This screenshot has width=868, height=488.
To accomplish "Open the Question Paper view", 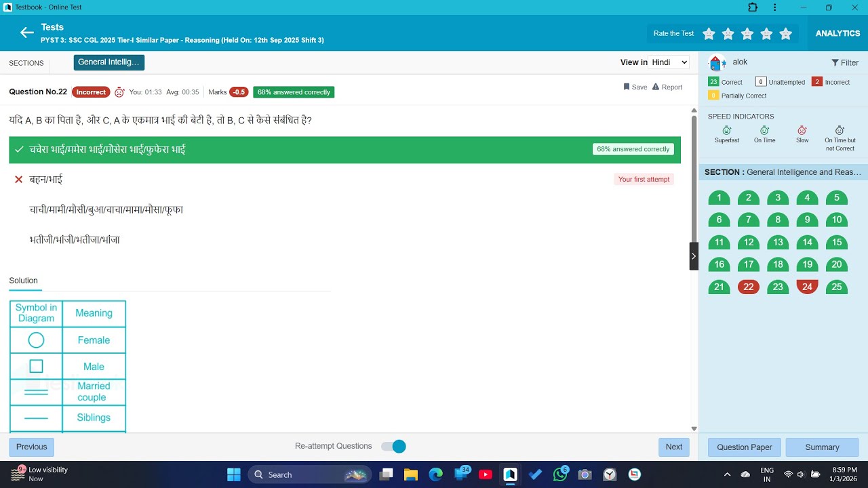I will click(x=745, y=447).
